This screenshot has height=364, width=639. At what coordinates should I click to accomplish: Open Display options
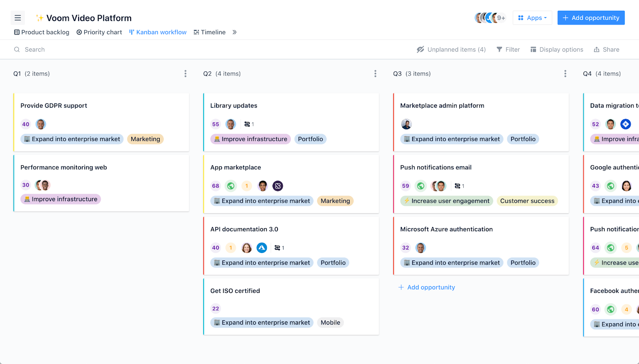557,49
